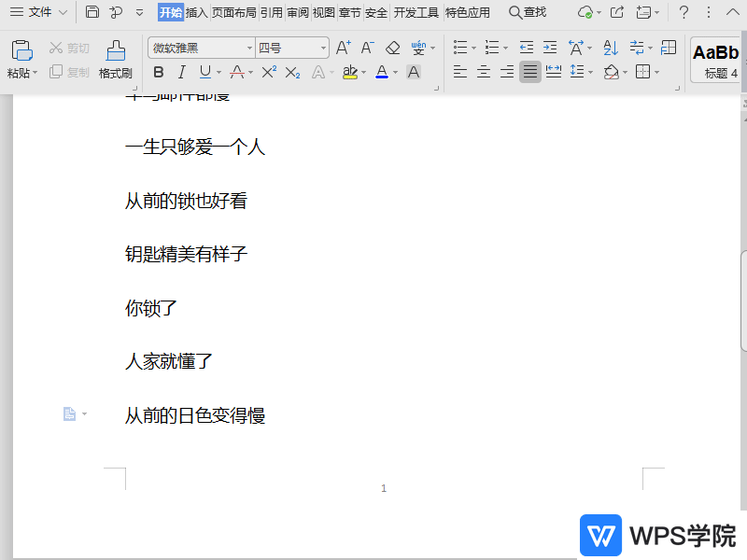
Task: Switch to the 审阅 tab
Action: [x=298, y=12]
